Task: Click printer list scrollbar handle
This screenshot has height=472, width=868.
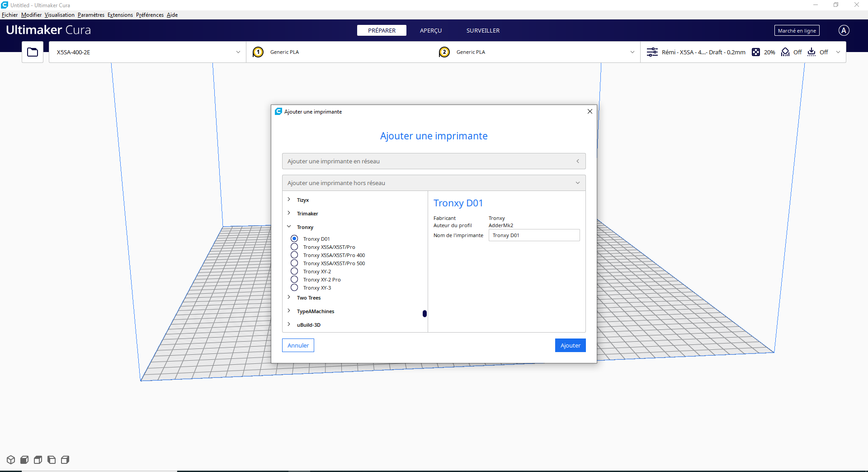Action: click(425, 314)
